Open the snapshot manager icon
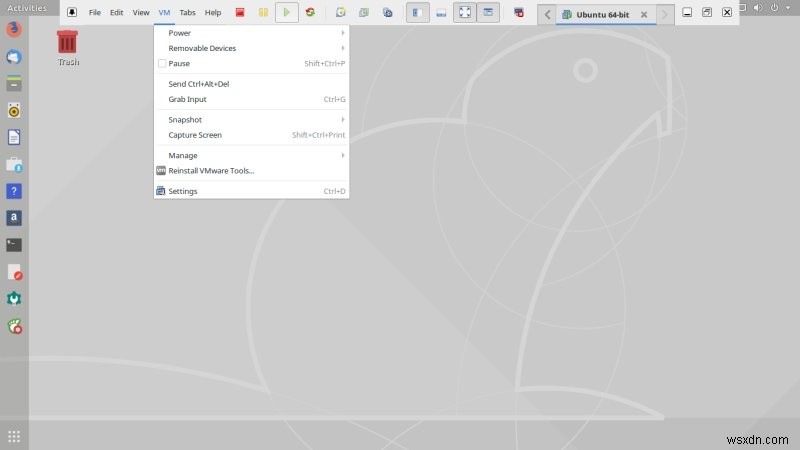Viewport: 800px width, 450px height. pos(388,12)
